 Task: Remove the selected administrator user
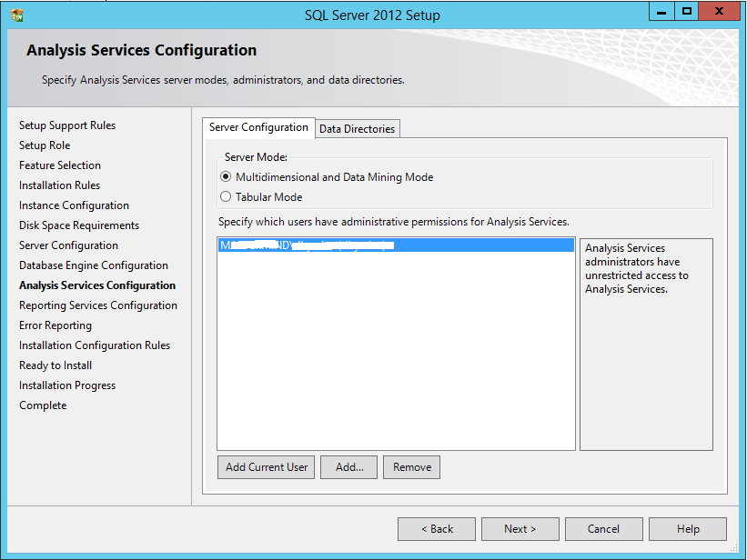tap(412, 467)
